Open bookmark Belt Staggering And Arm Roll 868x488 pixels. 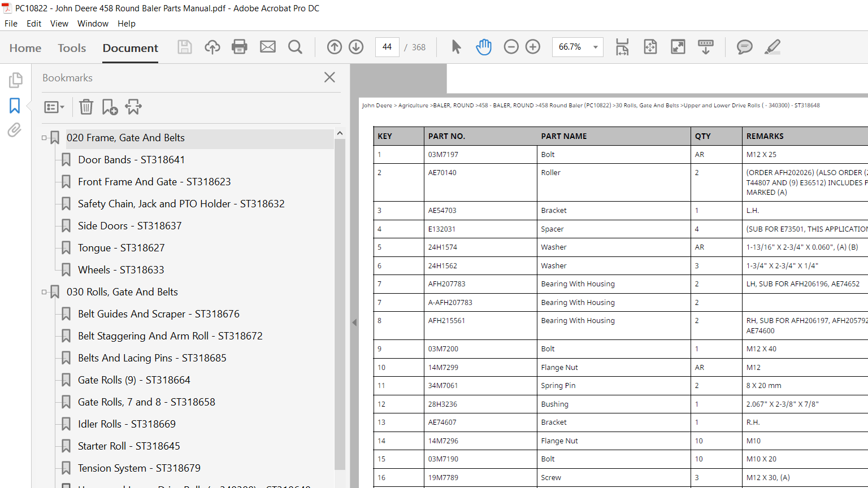pyautogui.click(x=170, y=336)
